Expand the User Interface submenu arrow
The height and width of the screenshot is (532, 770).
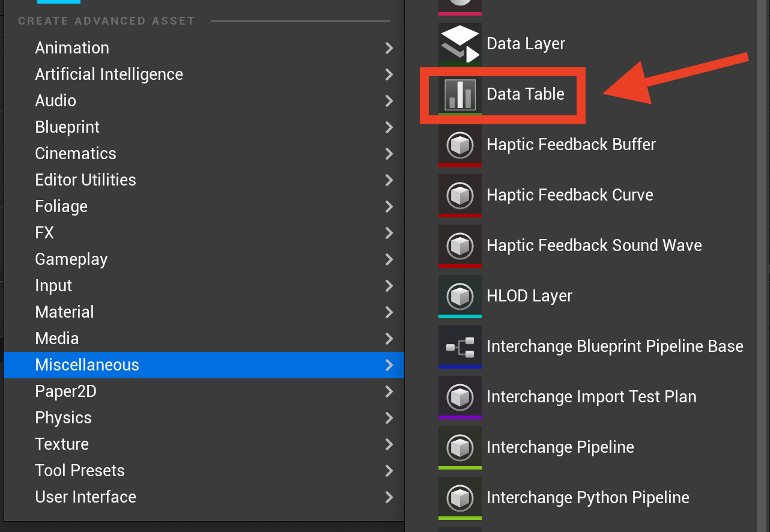389,497
